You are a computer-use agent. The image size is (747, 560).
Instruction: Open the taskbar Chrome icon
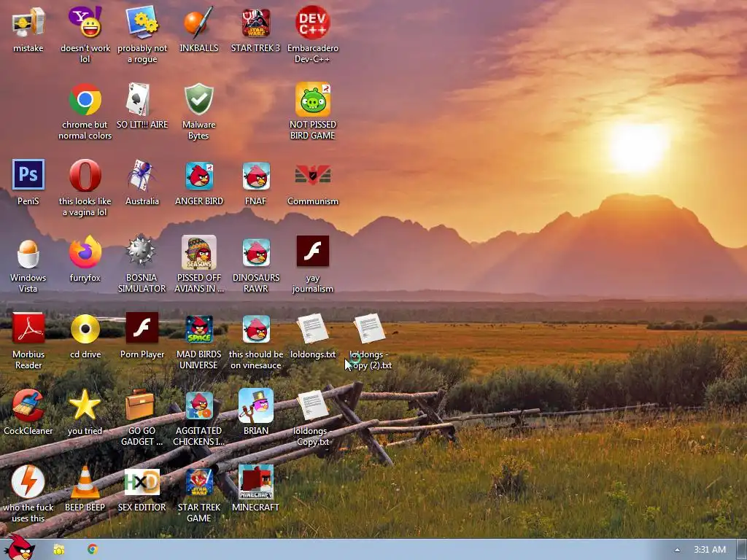click(x=93, y=550)
